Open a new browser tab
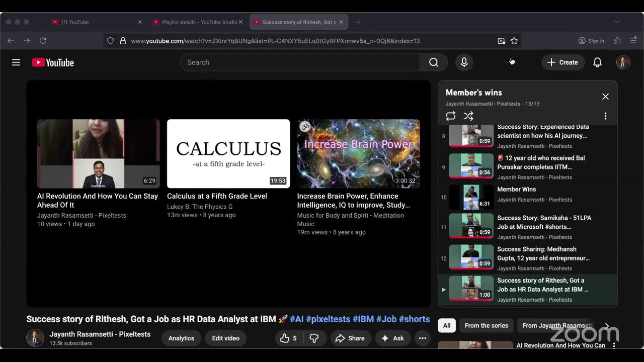Image resolution: width=644 pixels, height=362 pixels. (358, 22)
